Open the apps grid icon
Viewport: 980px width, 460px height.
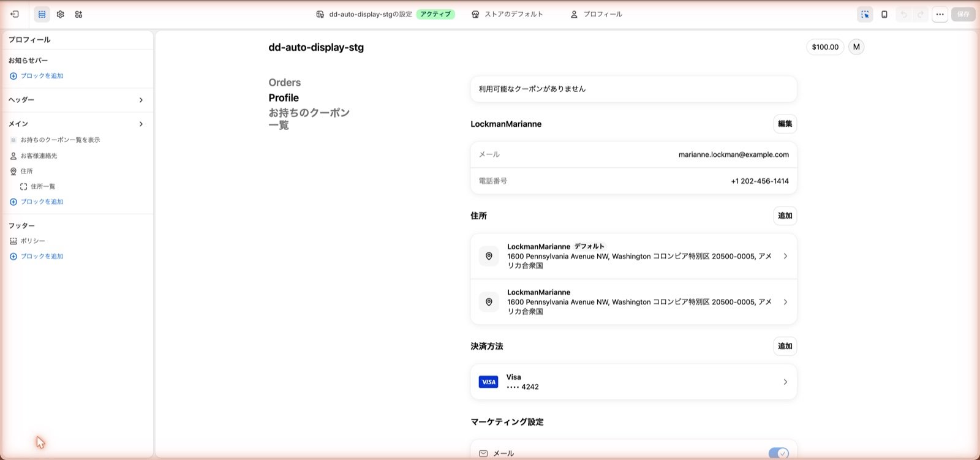click(79, 14)
